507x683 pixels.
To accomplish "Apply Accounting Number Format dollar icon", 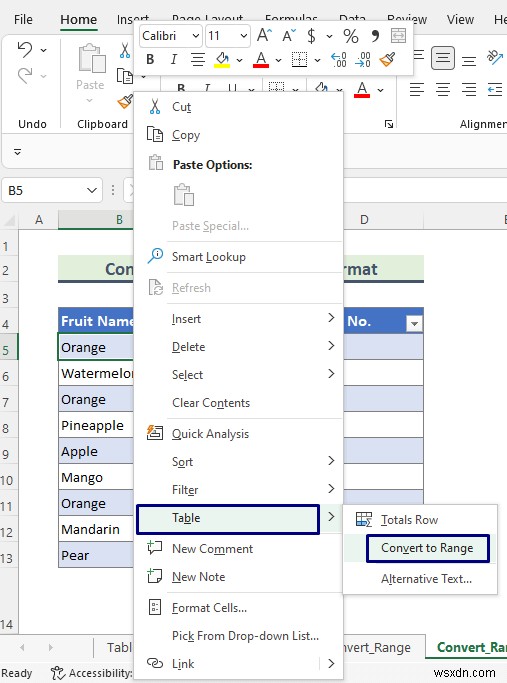I will coord(311,35).
